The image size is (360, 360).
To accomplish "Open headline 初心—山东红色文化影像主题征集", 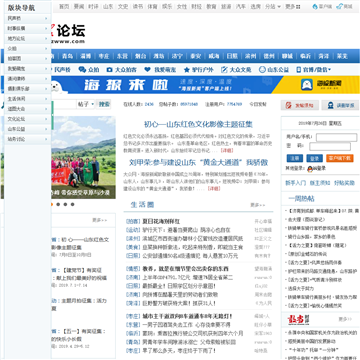I will pyautogui.click(x=198, y=124).
